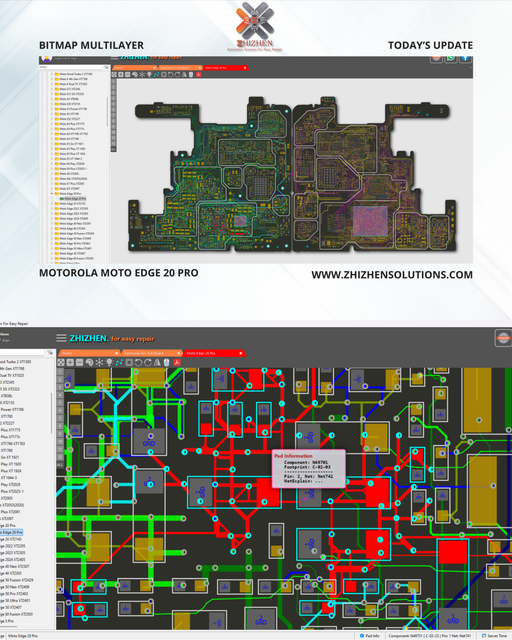Toggle the lightbulb icon in full-board view toolbar
The width and height of the screenshot is (512, 640).
[x=149, y=75]
